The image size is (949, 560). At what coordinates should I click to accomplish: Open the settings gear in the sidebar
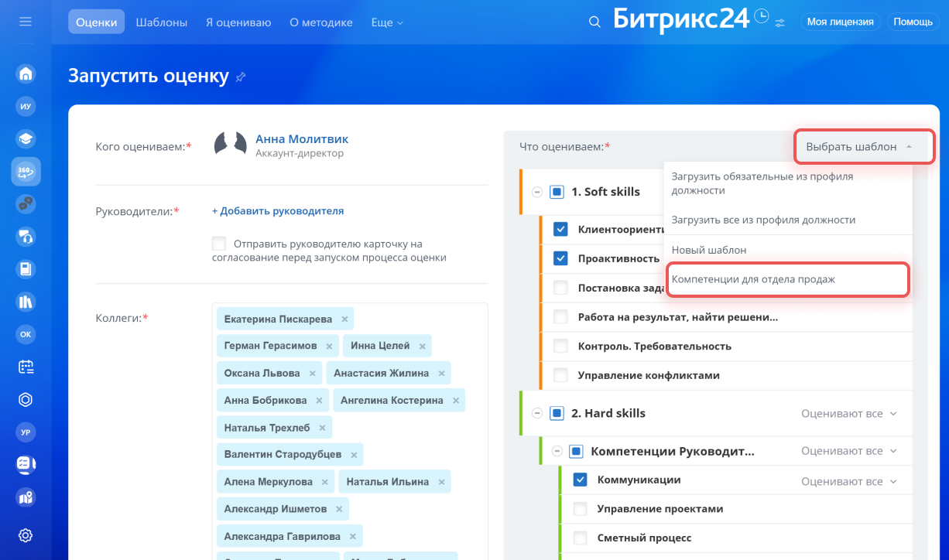[26, 535]
